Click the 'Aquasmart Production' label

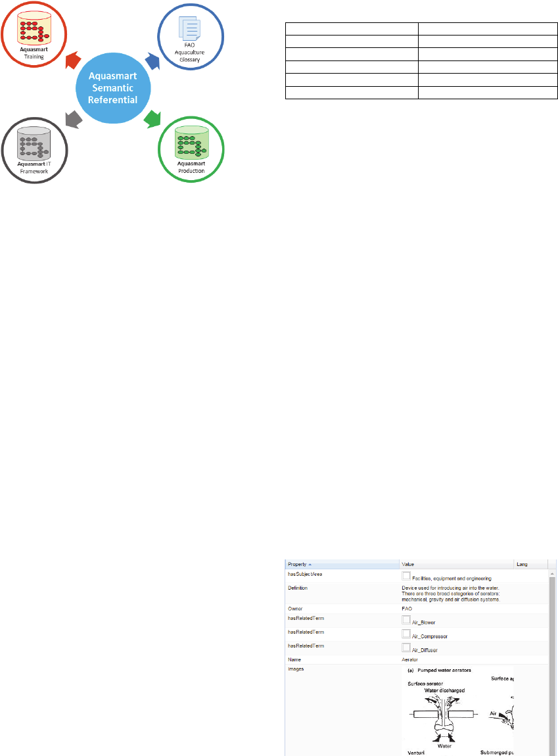[x=191, y=167]
